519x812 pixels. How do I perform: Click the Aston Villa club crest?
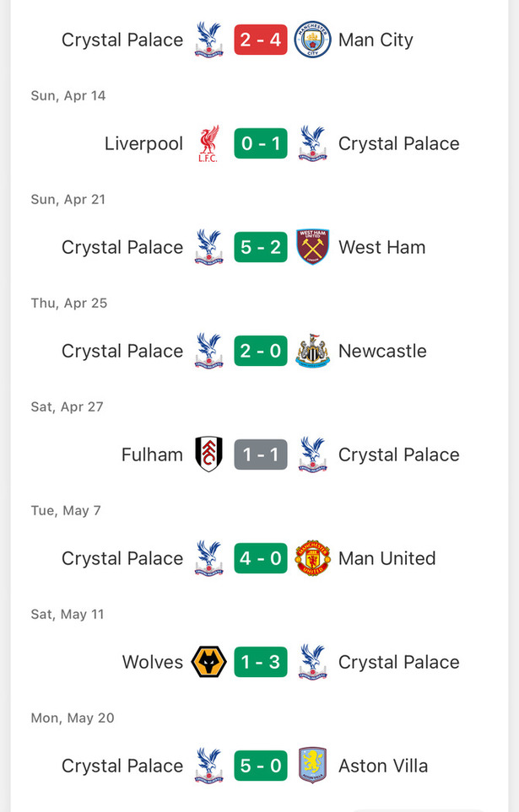pos(312,766)
